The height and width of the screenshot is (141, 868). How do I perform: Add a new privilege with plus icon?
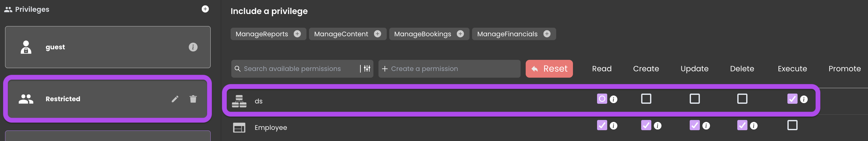coord(205,9)
